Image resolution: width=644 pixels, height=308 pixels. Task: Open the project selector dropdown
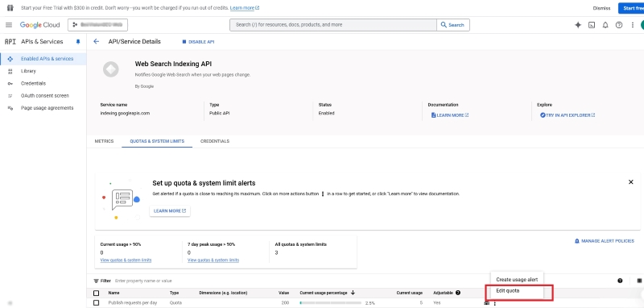97,25
